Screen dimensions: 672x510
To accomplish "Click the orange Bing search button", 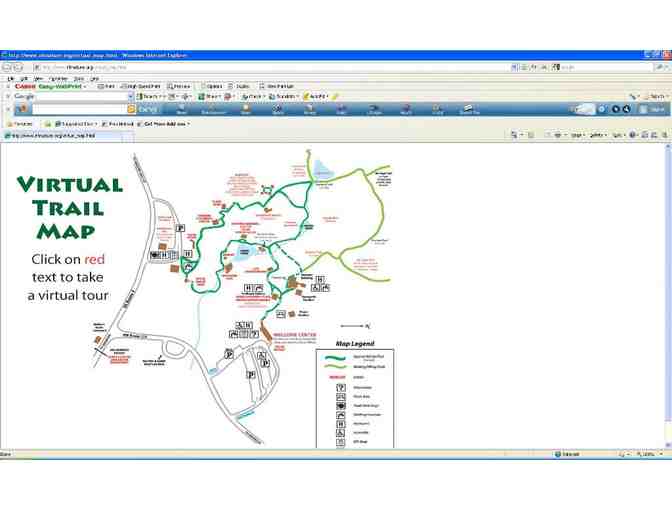I will point(131,109).
